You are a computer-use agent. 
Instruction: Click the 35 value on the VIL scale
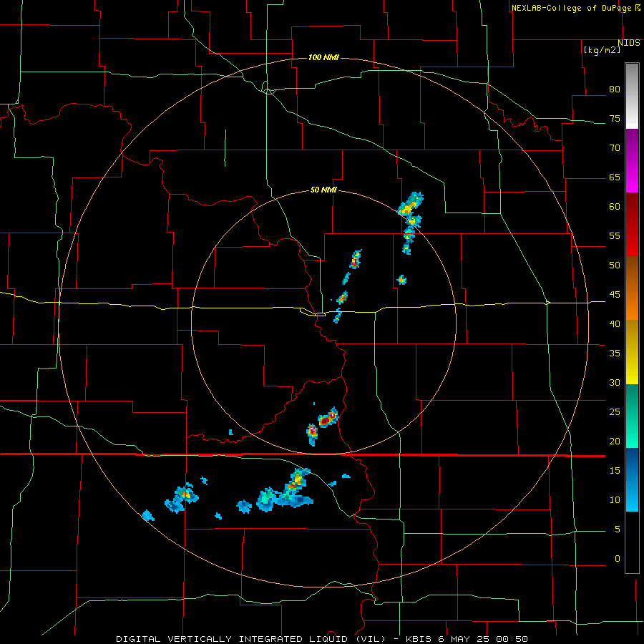(615, 353)
